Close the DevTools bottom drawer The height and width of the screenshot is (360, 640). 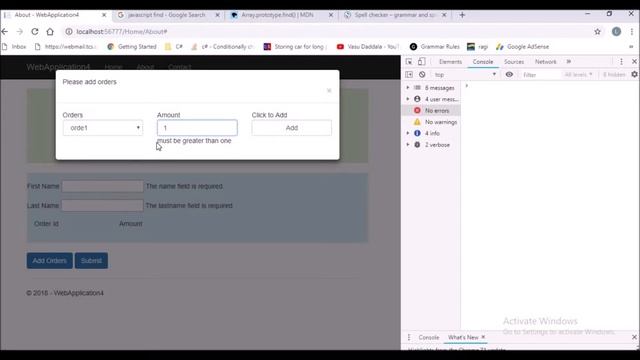tap(634, 337)
